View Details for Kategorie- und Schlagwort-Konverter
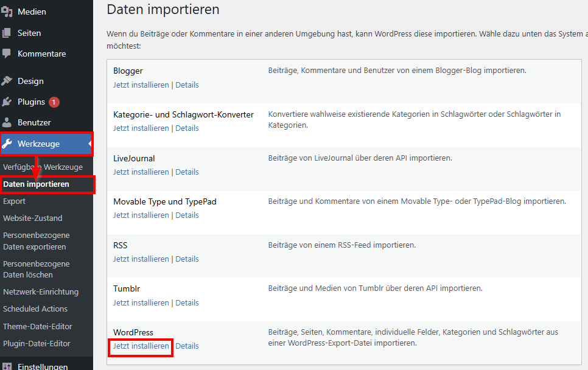This screenshot has width=588, height=370. [x=187, y=128]
